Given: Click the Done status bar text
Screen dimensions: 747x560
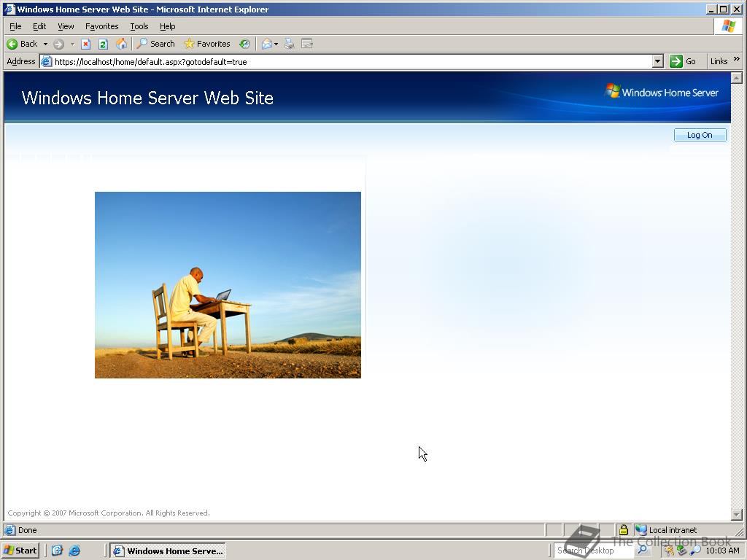Looking at the screenshot, I should click(27, 530).
